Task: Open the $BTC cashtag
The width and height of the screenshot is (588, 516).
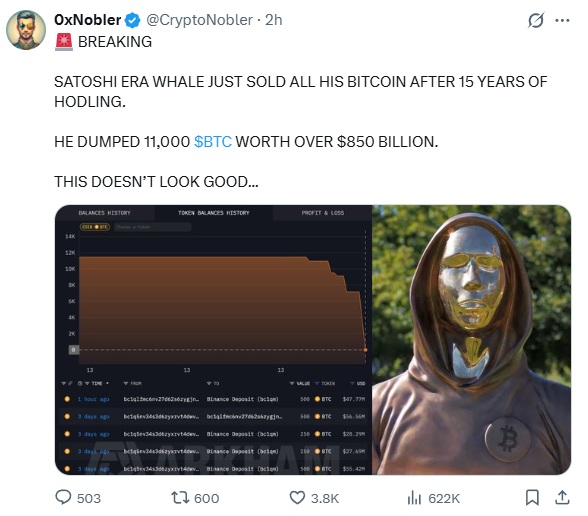Action: coord(213,142)
